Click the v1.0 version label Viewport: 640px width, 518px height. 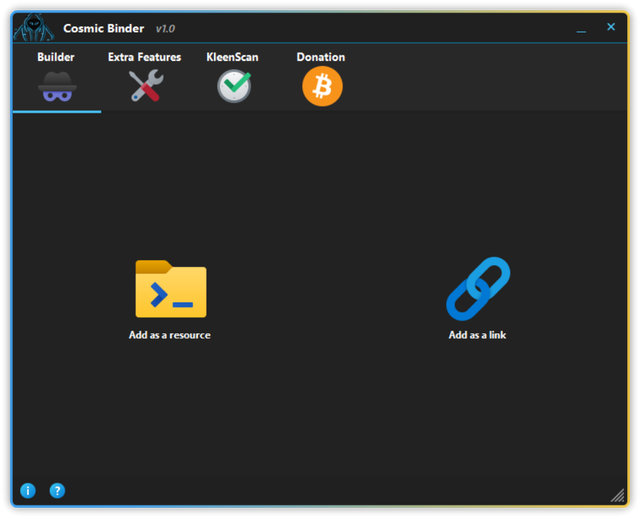coord(165,29)
